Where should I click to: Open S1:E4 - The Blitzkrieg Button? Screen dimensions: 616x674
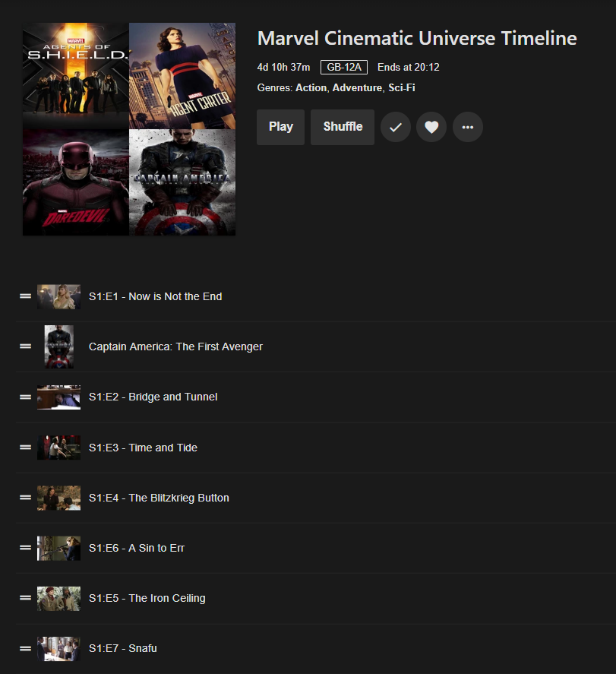(159, 498)
